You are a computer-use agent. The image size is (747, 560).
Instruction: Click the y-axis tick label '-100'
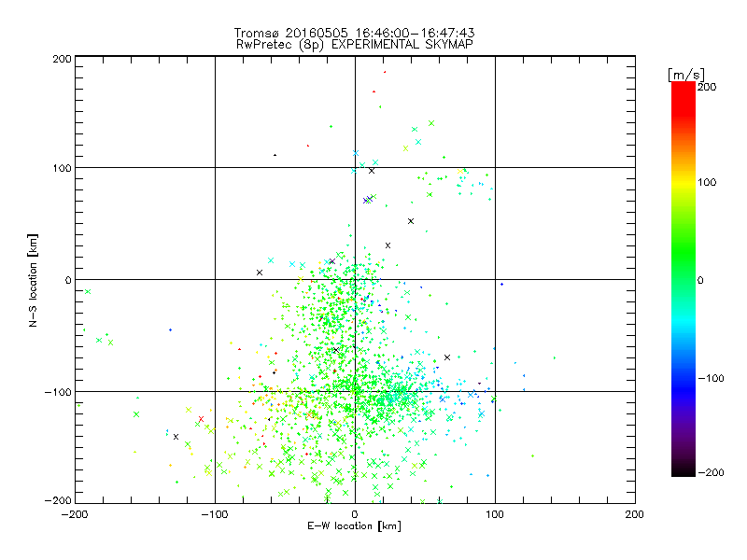pyautogui.click(x=58, y=392)
